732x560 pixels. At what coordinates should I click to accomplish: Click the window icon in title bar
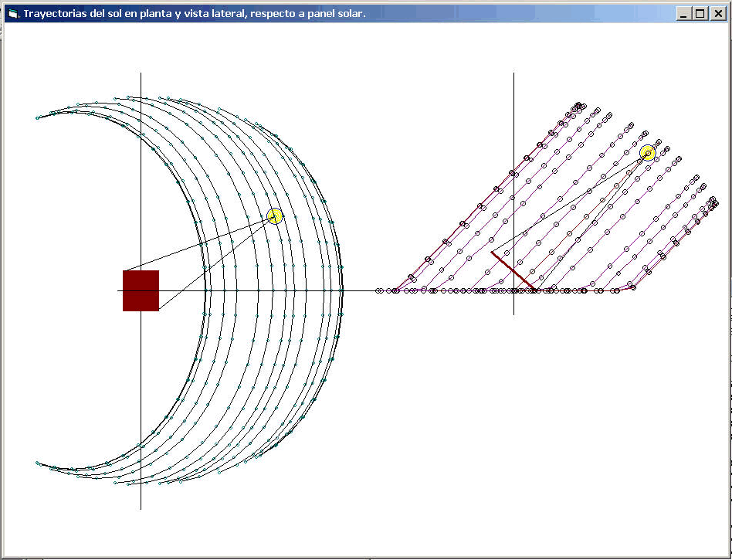(x=13, y=14)
